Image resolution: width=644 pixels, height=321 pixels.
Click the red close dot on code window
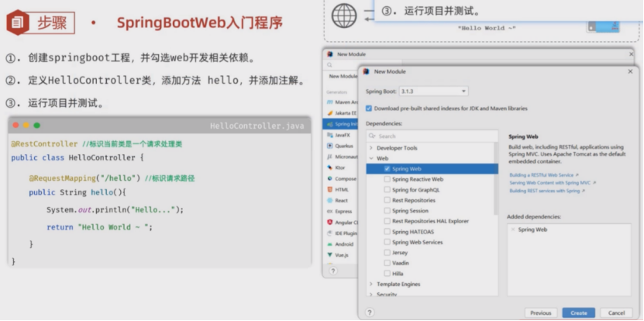[x=16, y=126]
